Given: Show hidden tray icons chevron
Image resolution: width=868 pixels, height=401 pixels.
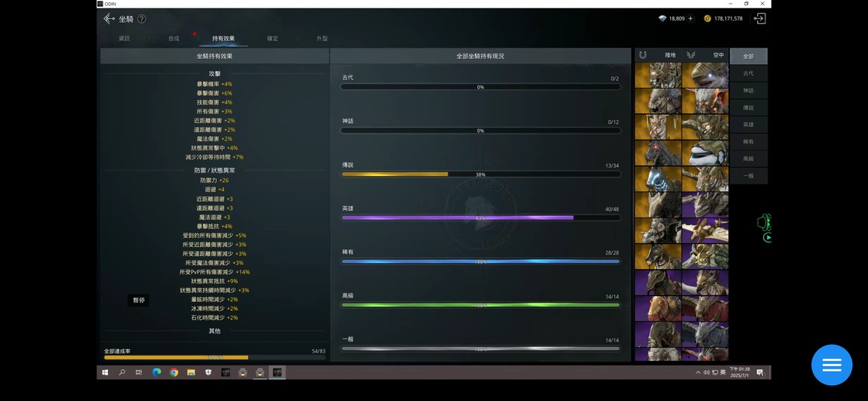Looking at the screenshot, I should [x=698, y=372].
